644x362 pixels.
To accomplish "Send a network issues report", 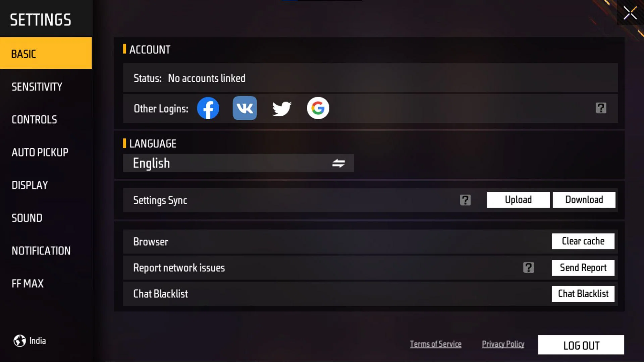I will tap(583, 267).
